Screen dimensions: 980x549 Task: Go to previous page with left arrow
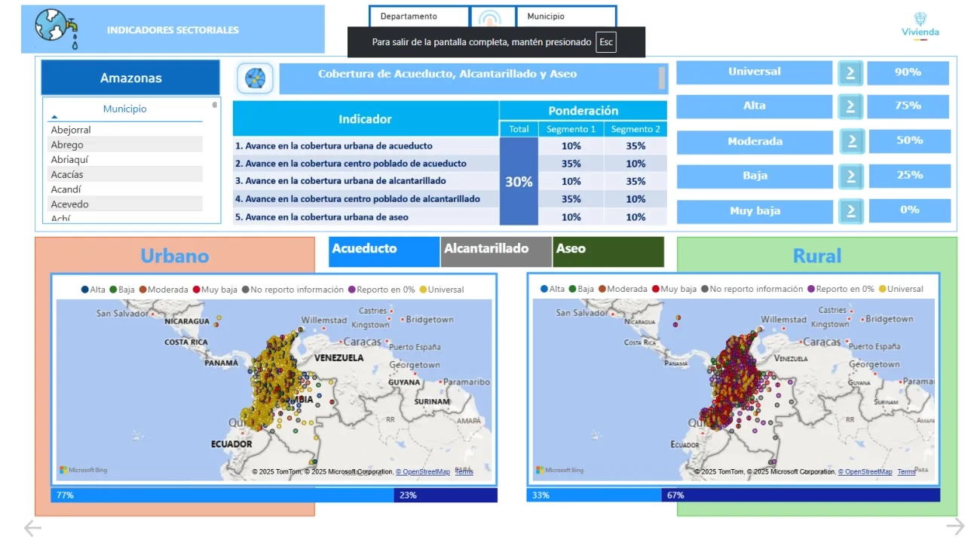tap(32, 528)
